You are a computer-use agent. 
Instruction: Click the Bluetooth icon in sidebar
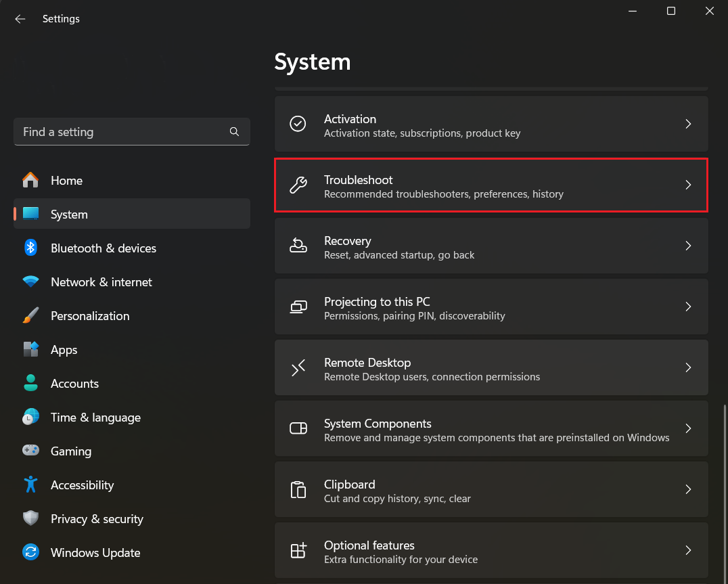[30, 248]
